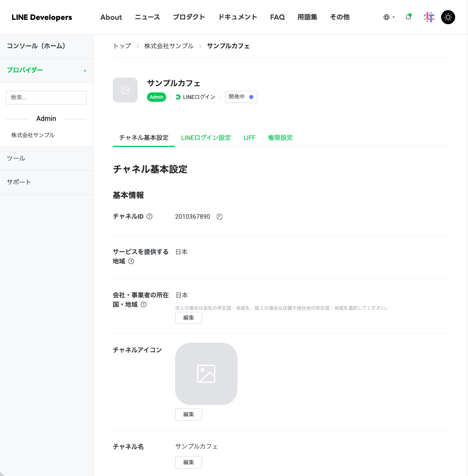Show help for チャネルID
Viewport: 468px width, 476px height.
tap(149, 216)
